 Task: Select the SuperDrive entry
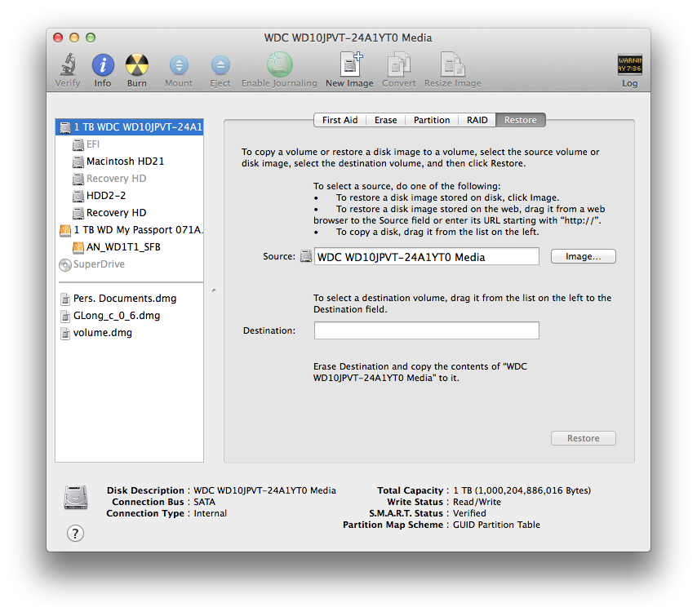129,264
